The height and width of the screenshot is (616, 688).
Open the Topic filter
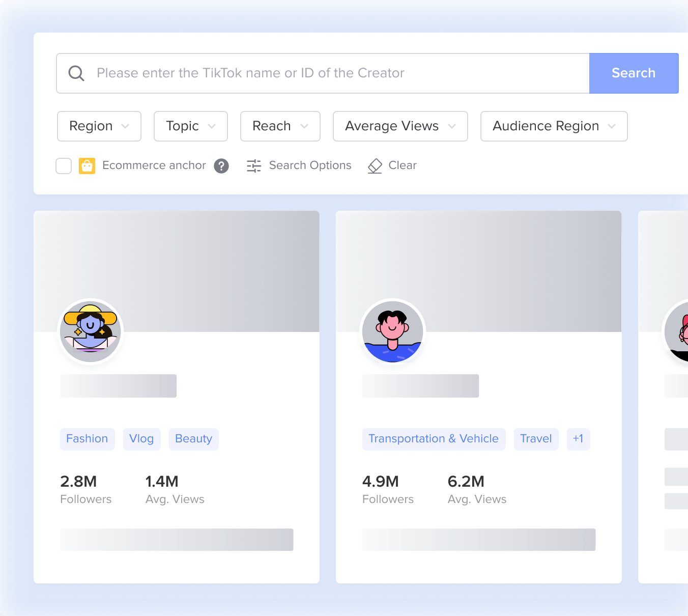(190, 126)
